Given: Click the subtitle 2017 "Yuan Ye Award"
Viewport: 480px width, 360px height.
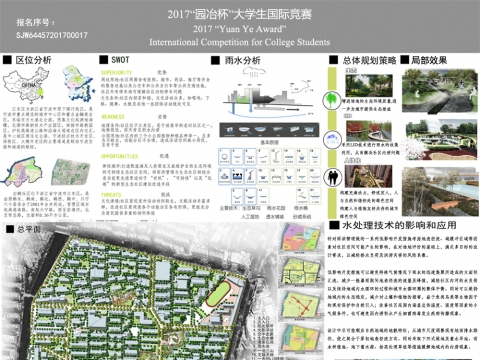Looking at the screenshot, I should pyautogui.click(x=240, y=29).
